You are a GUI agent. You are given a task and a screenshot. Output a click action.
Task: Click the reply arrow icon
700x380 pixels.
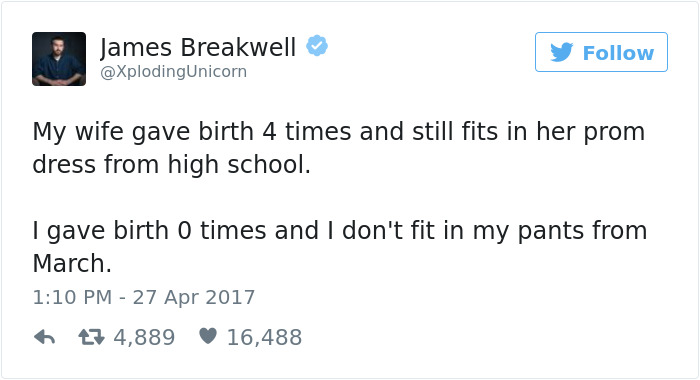(x=45, y=337)
